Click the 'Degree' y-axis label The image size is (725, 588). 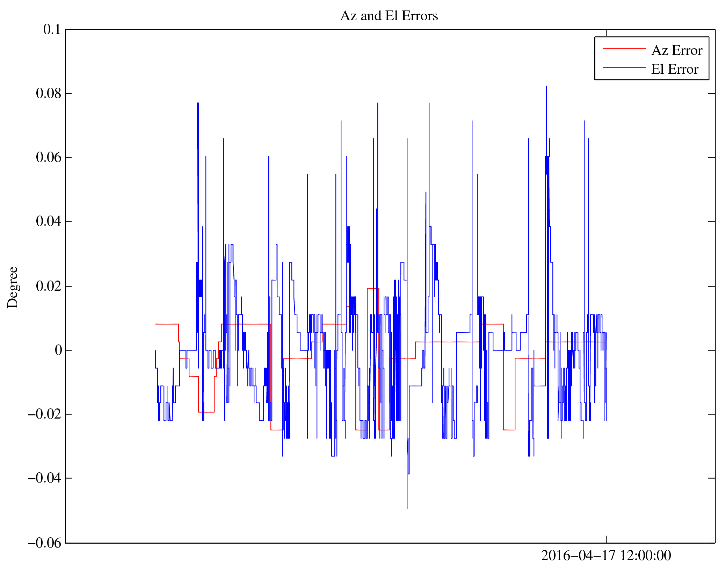pos(13,287)
